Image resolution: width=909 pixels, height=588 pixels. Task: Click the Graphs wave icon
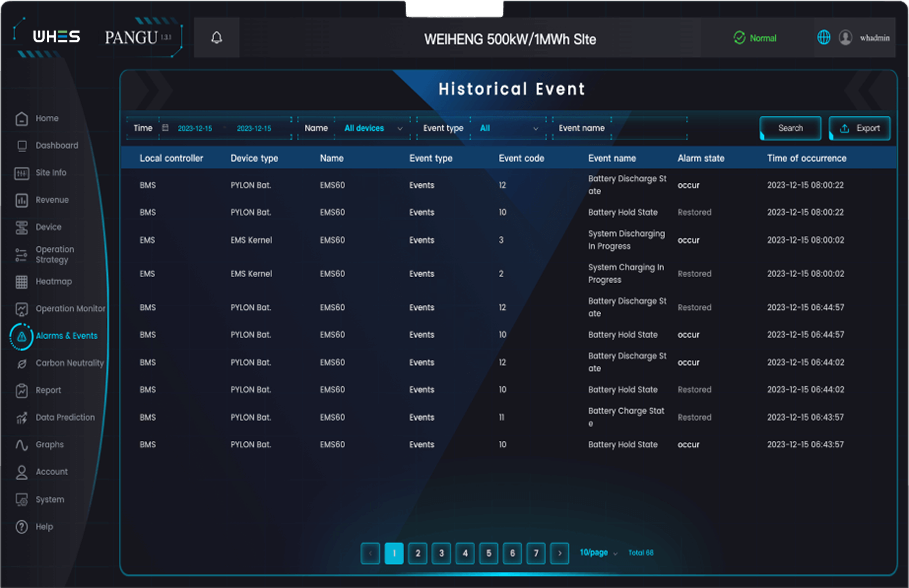pyautogui.click(x=22, y=445)
